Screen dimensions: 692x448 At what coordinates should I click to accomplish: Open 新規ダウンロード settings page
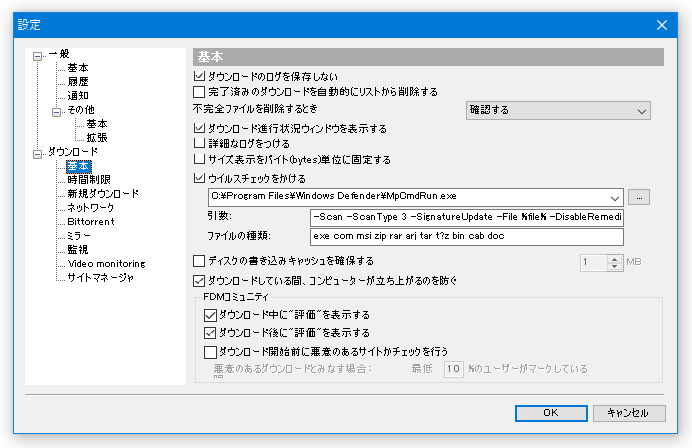[x=103, y=194]
